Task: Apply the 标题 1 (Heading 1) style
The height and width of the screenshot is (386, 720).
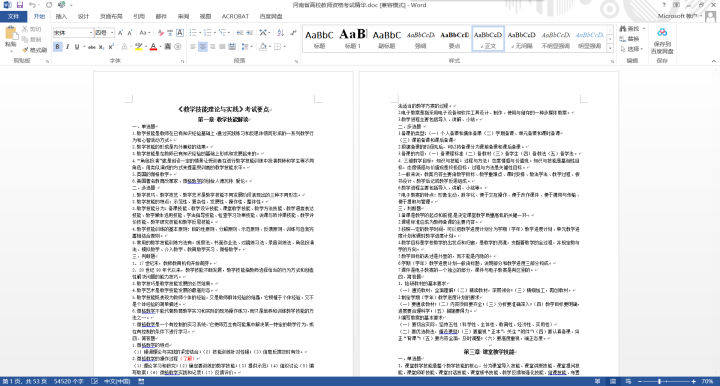Action: coord(353,39)
